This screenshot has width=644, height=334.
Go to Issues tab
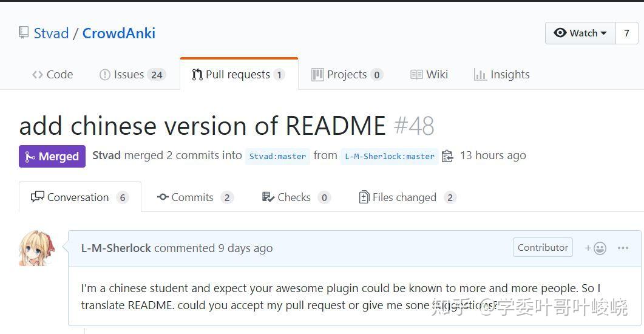(x=131, y=75)
